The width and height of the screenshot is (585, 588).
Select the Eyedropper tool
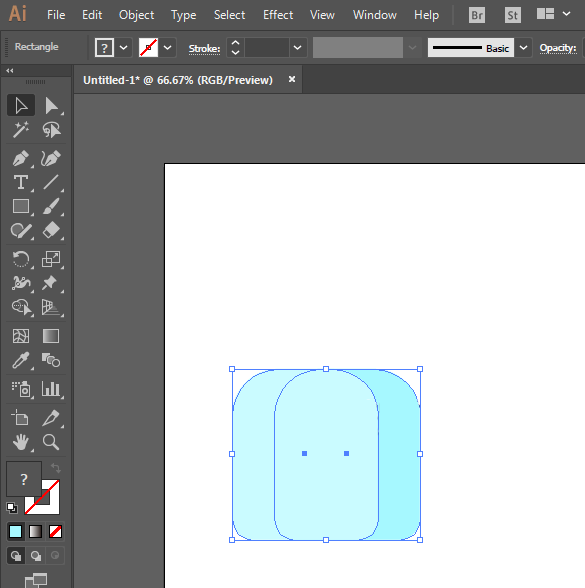coord(21,360)
